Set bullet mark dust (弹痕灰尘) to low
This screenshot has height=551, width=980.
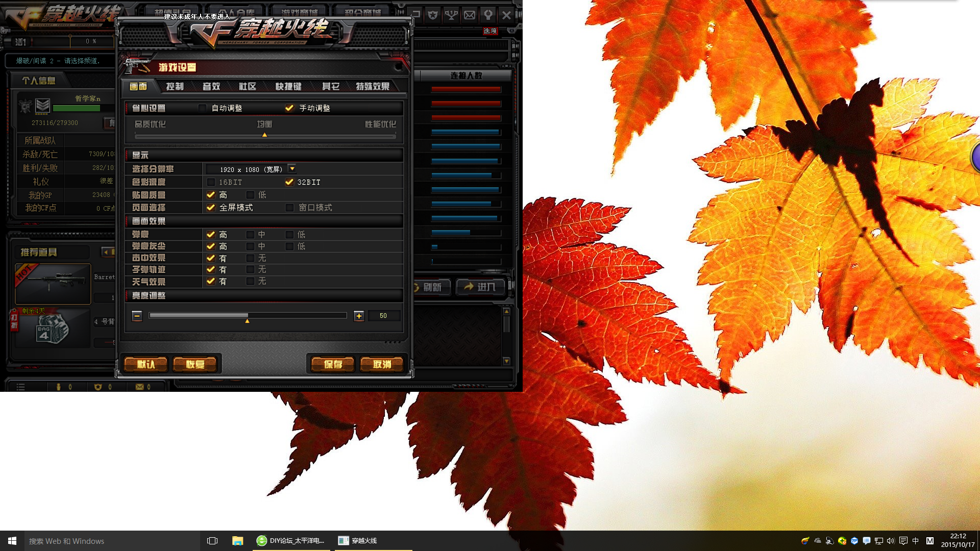tap(289, 246)
